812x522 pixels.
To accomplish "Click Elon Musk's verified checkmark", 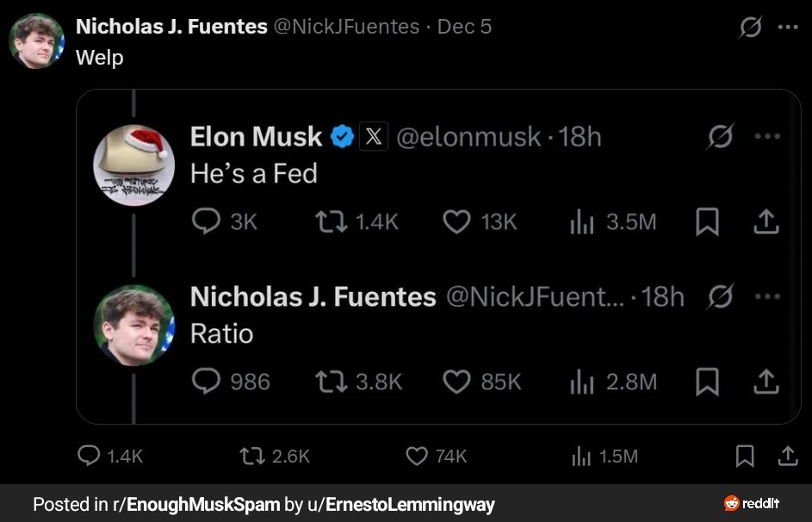I will (342, 136).
